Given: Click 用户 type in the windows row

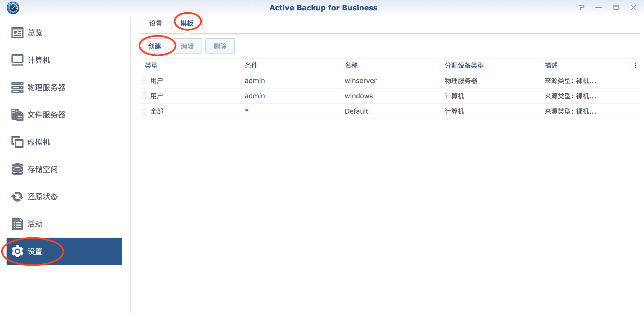Looking at the screenshot, I should click(x=156, y=96).
